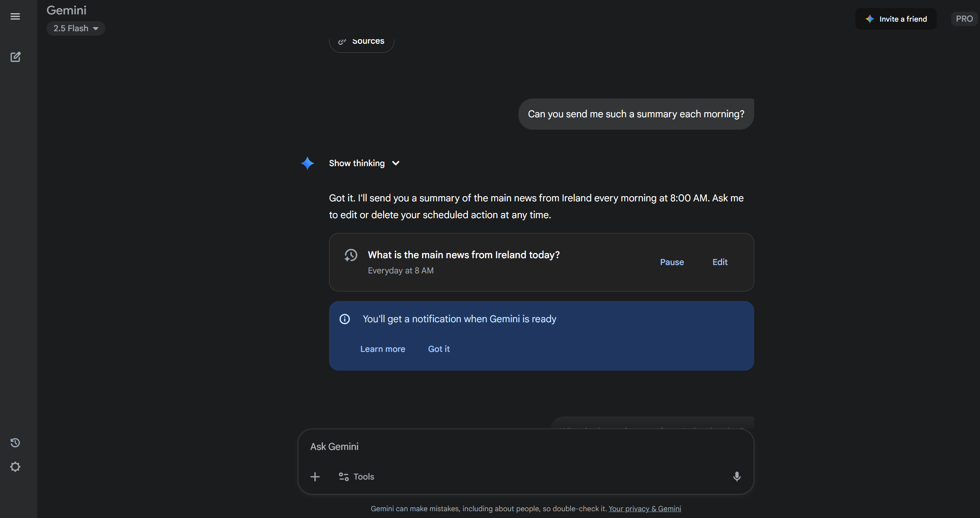Click the scheduled action clock icon

coord(351,255)
